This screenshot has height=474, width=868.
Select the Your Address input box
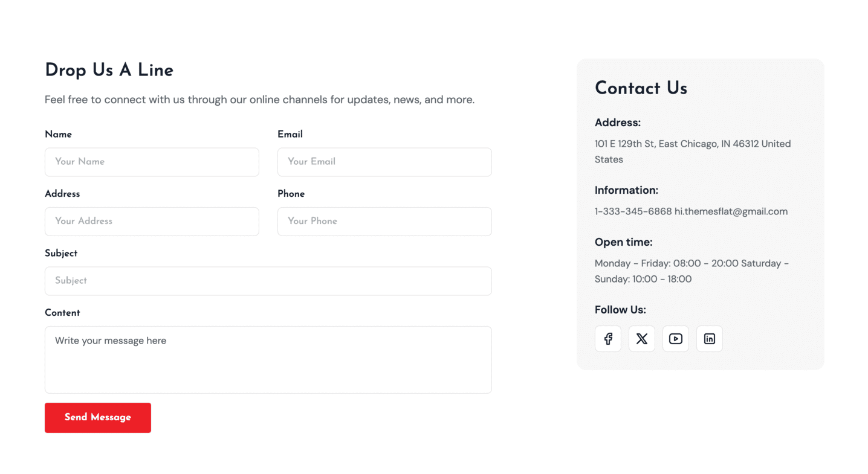(x=152, y=222)
